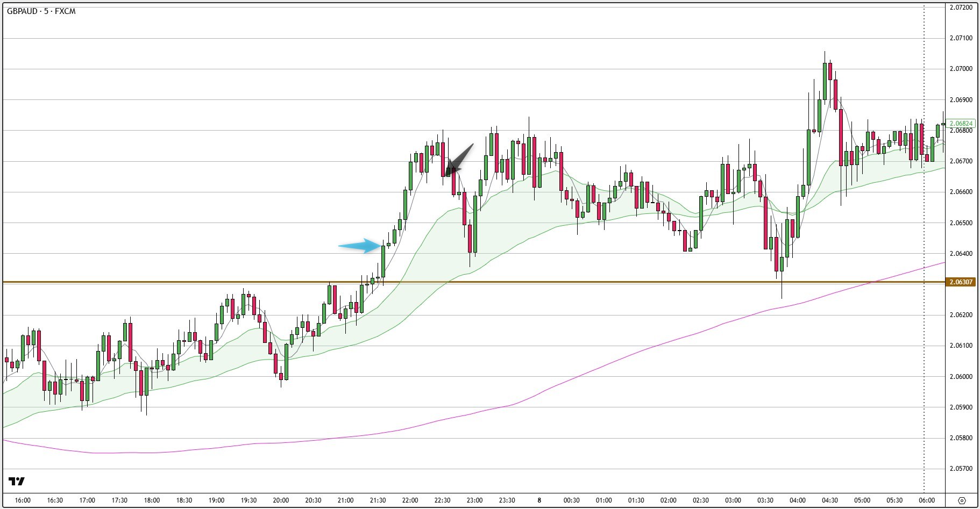Click the 23:00 time axis label
Image resolution: width=980 pixels, height=509 pixels.
pyautogui.click(x=474, y=500)
